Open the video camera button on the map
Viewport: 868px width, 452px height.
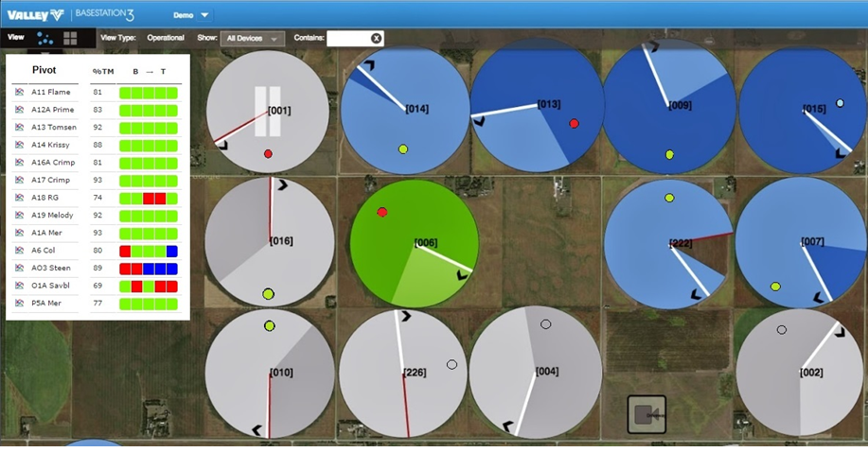[646, 414]
